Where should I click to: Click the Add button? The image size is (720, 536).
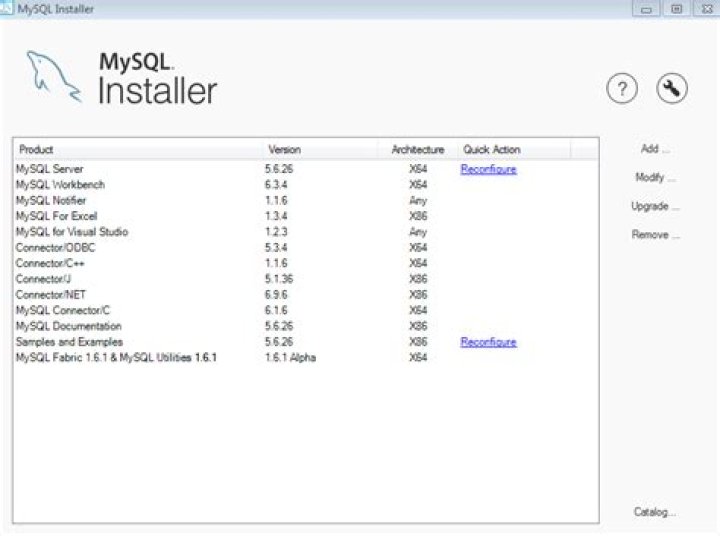pos(655,149)
